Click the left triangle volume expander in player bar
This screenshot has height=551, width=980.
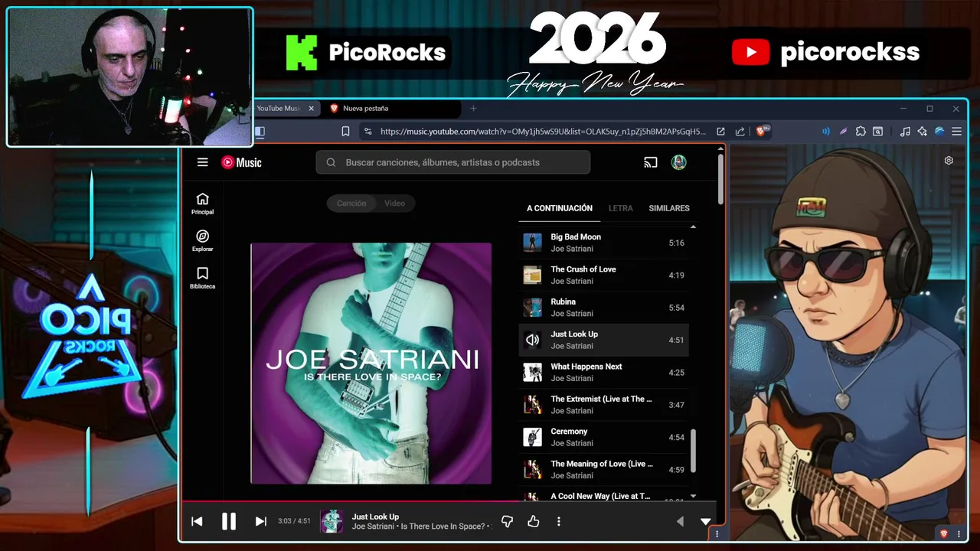680,521
